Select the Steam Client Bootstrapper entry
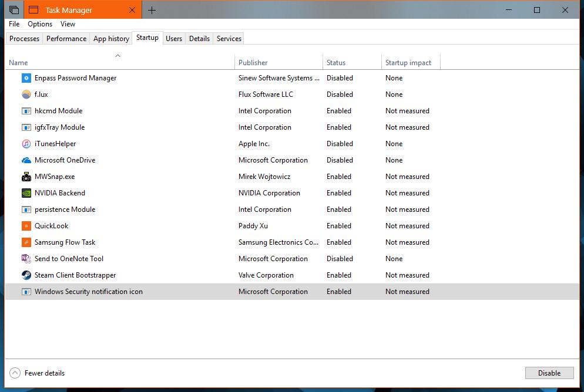The height and width of the screenshot is (392, 584). 75,275
